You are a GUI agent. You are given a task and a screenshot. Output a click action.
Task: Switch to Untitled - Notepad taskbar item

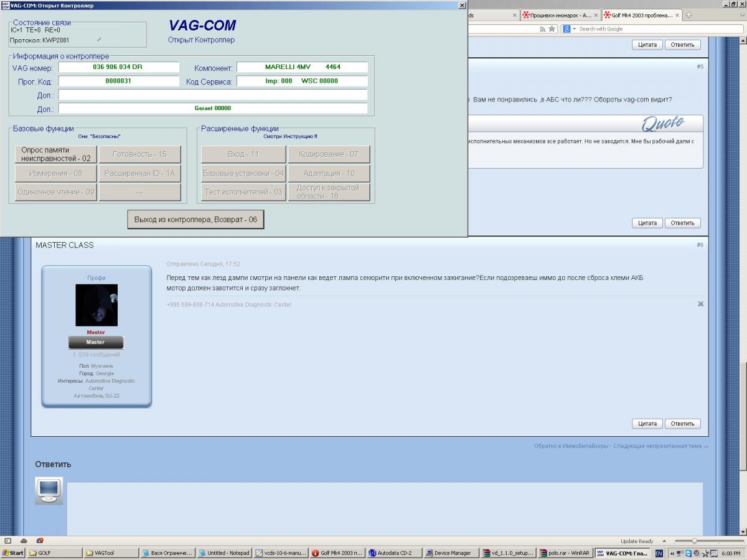click(225, 553)
